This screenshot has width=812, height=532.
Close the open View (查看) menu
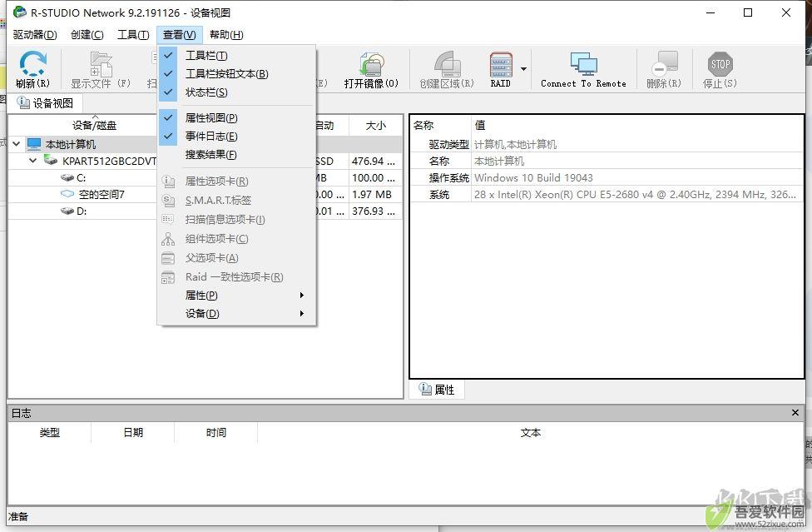(179, 35)
